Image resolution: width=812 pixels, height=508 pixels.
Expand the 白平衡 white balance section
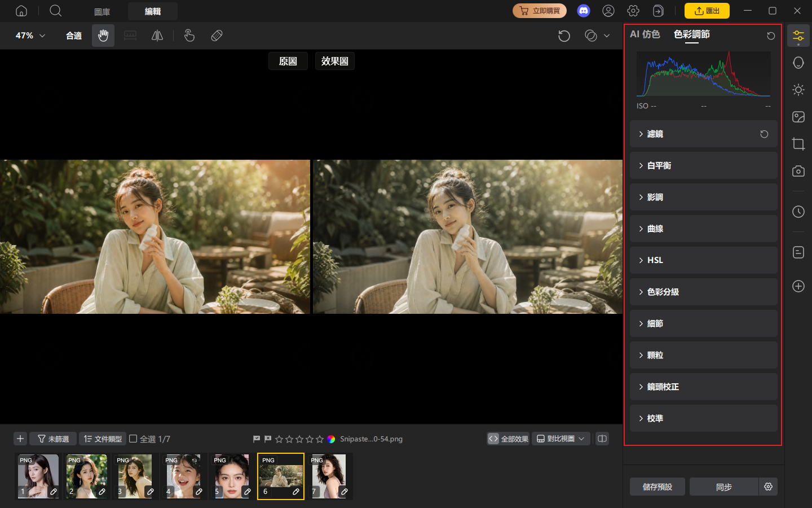pos(704,166)
